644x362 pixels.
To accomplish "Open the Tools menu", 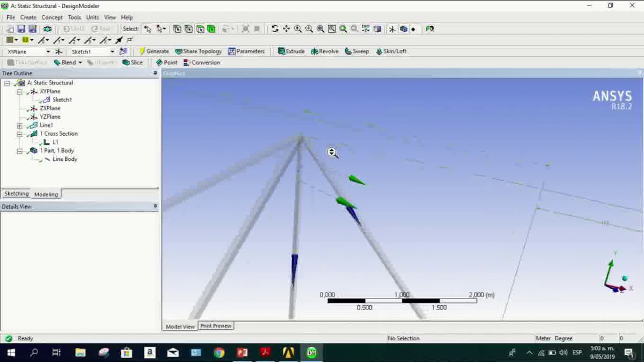I will click(x=74, y=18).
